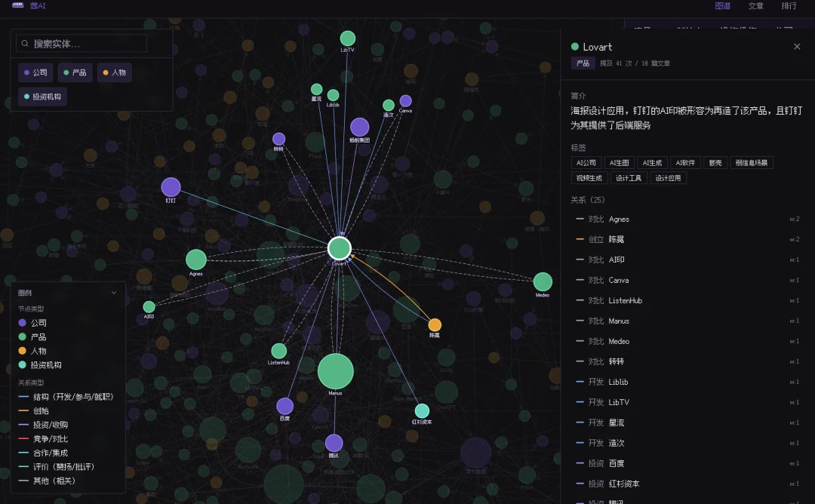Close the Lovart detail panel
Viewport: 815px width, 504px height.
(x=797, y=47)
